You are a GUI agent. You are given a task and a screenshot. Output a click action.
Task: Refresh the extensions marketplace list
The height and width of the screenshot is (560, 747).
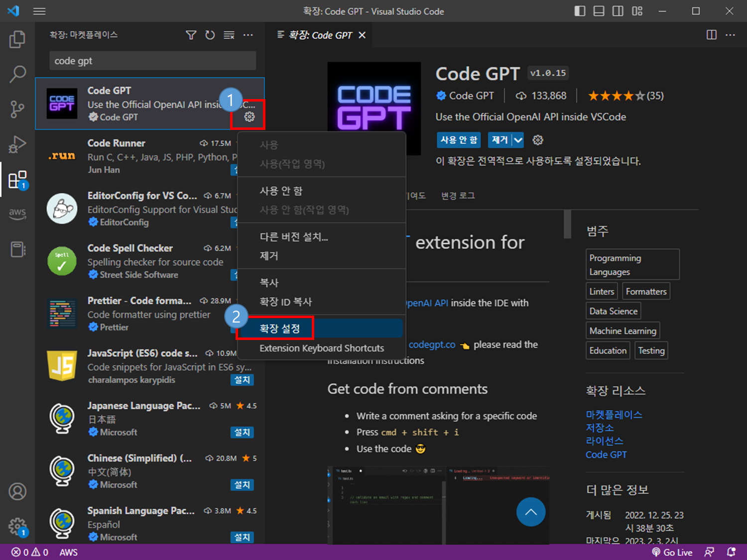(x=210, y=35)
